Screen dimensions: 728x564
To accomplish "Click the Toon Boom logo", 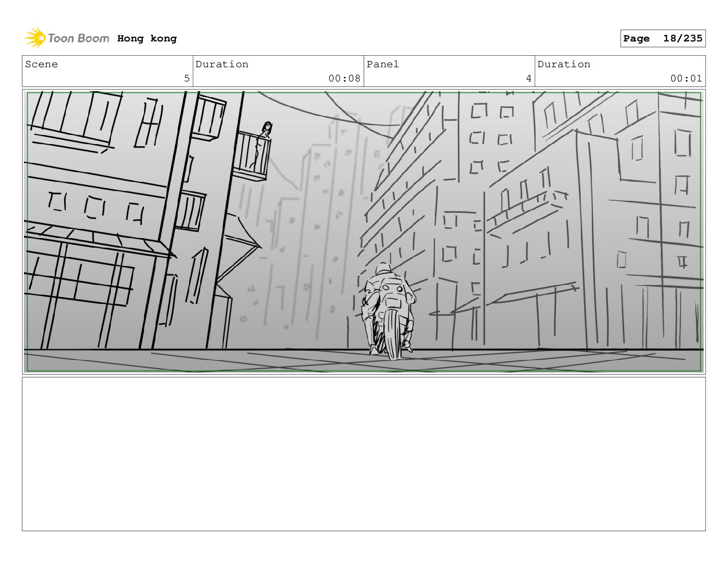I will (x=67, y=38).
